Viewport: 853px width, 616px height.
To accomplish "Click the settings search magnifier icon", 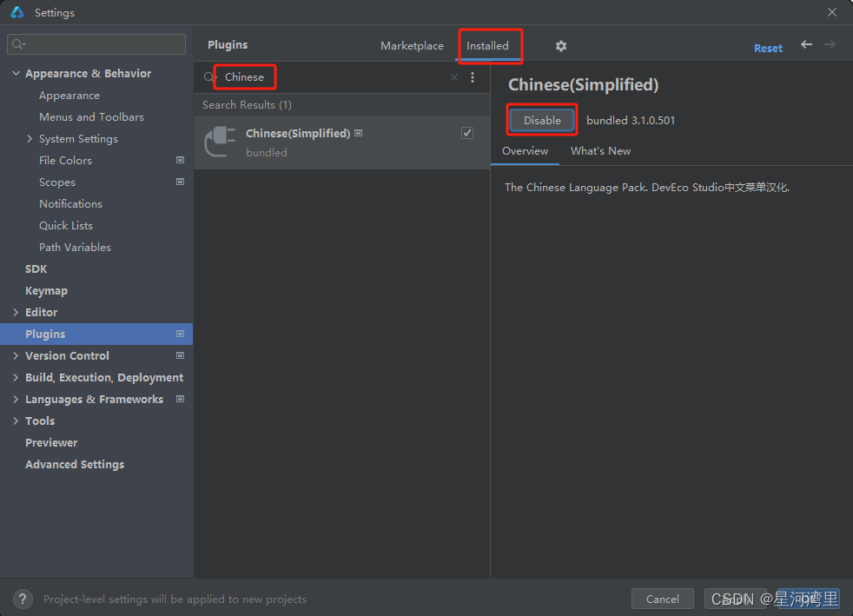I will click(18, 44).
